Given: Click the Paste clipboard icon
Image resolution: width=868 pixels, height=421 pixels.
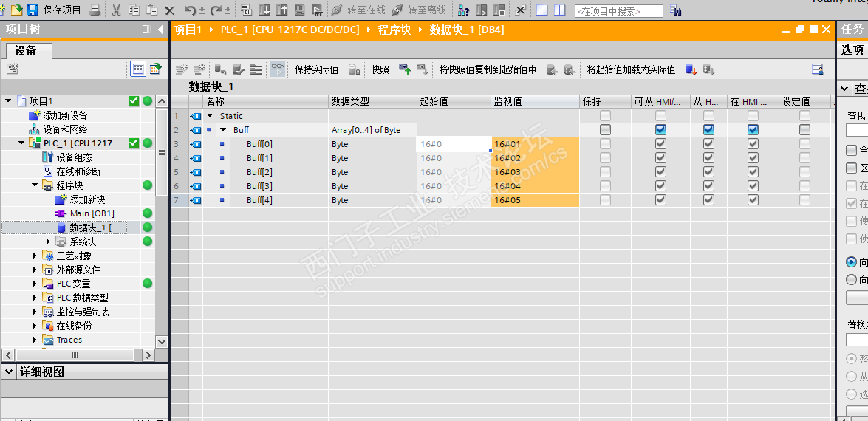Looking at the screenshot, I should (151, 10).
